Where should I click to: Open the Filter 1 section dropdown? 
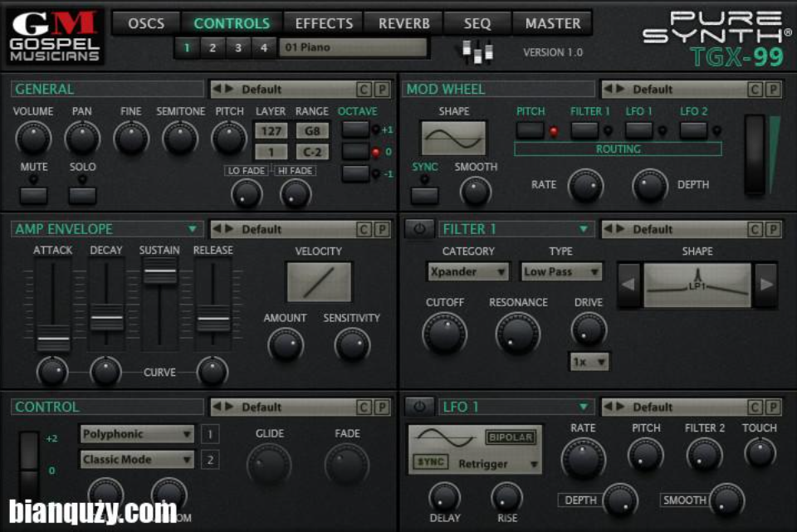pyautogui.click(x=584, y=229)
